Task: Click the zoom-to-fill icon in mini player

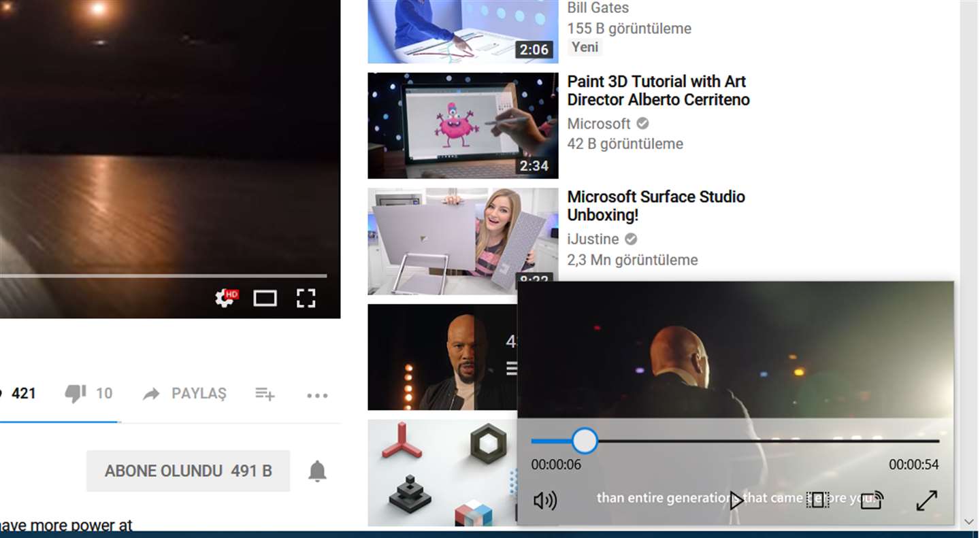Action: [x=817, y=501]
